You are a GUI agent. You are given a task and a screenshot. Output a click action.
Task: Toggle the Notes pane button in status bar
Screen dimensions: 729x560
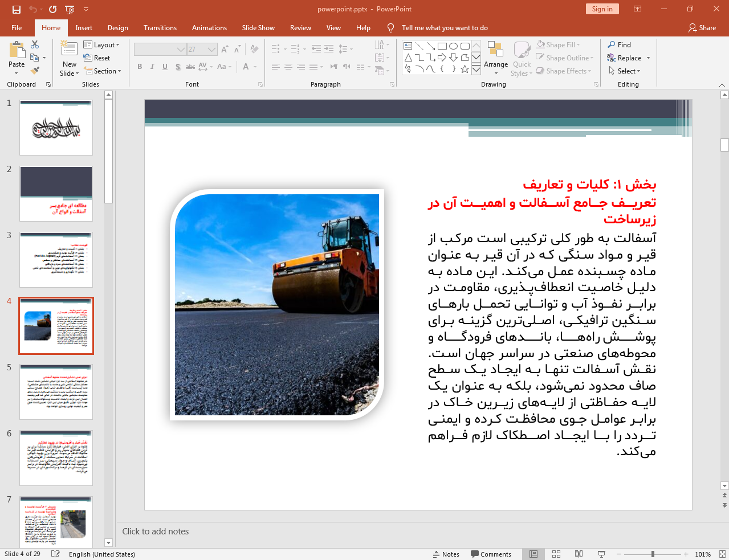[446, 554]
